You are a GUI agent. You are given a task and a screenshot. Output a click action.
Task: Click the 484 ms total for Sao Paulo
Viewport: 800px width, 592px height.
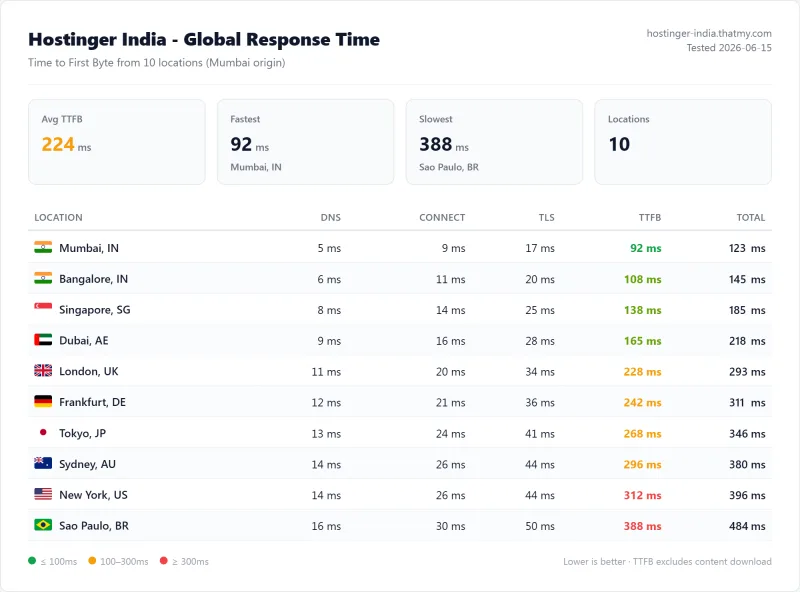tap(747, 526)
